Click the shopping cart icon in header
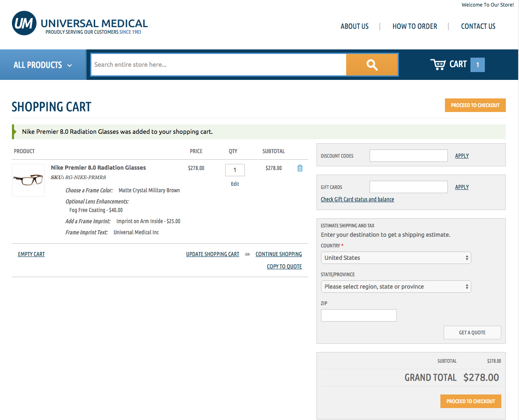 point(438,65)
